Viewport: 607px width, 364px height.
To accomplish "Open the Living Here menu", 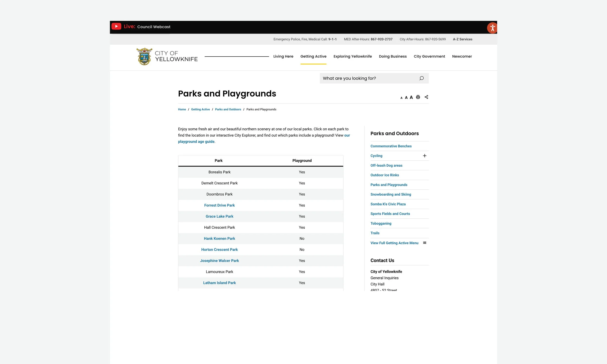I will [283, 56].
